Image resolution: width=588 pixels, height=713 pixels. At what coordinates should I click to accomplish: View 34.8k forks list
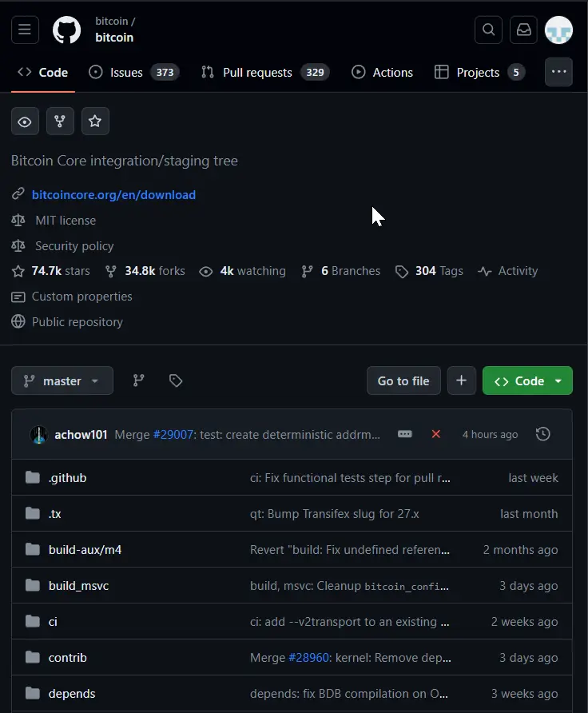tap(145, 271)
